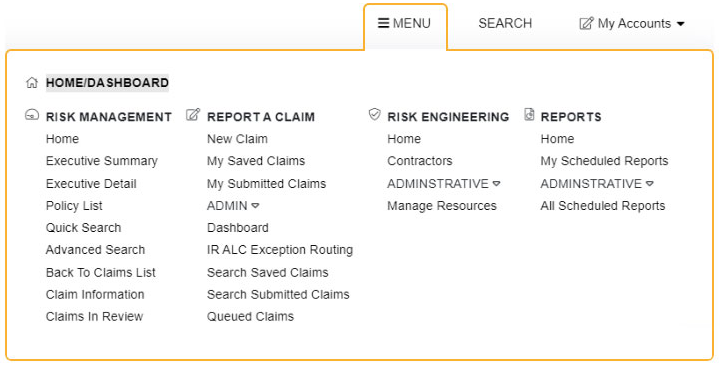The height and width of the screenshot is (369, 720).
Task: Click the Risk Engineering shield icon
Action: tap(375, 114)
